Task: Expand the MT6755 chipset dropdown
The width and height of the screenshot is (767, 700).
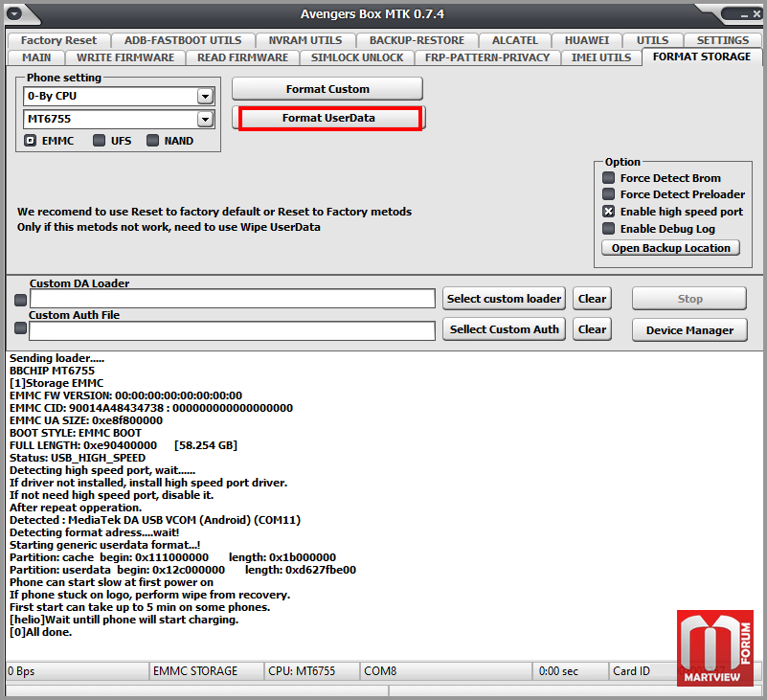Action: (x=206, y=119)
